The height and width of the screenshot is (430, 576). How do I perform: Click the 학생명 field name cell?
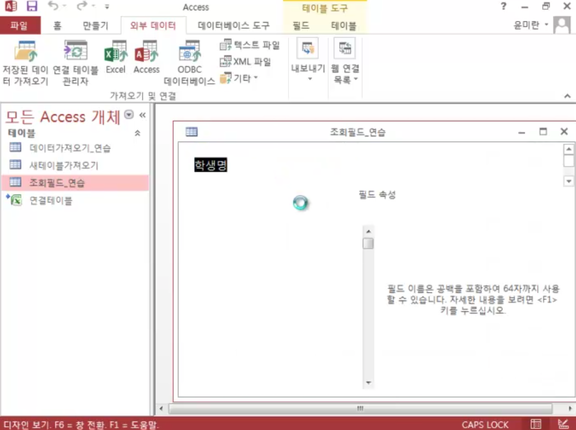click(x=210, y=165)
